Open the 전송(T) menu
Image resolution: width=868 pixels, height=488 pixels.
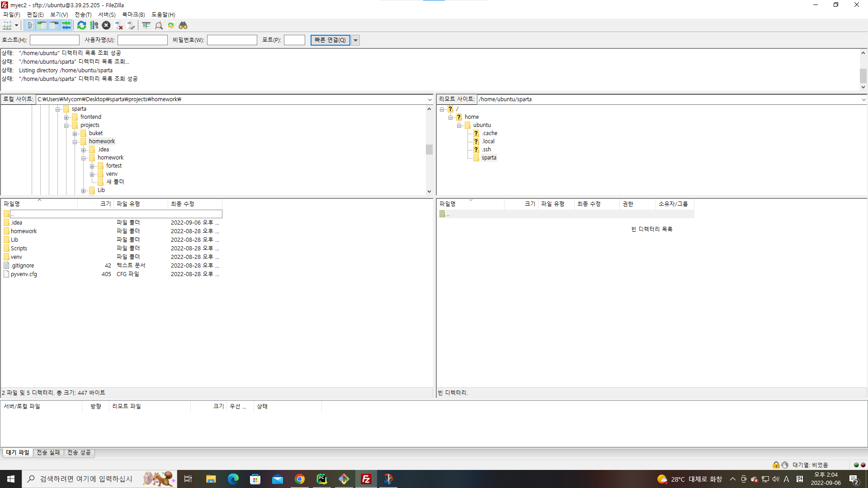[83, 14]
